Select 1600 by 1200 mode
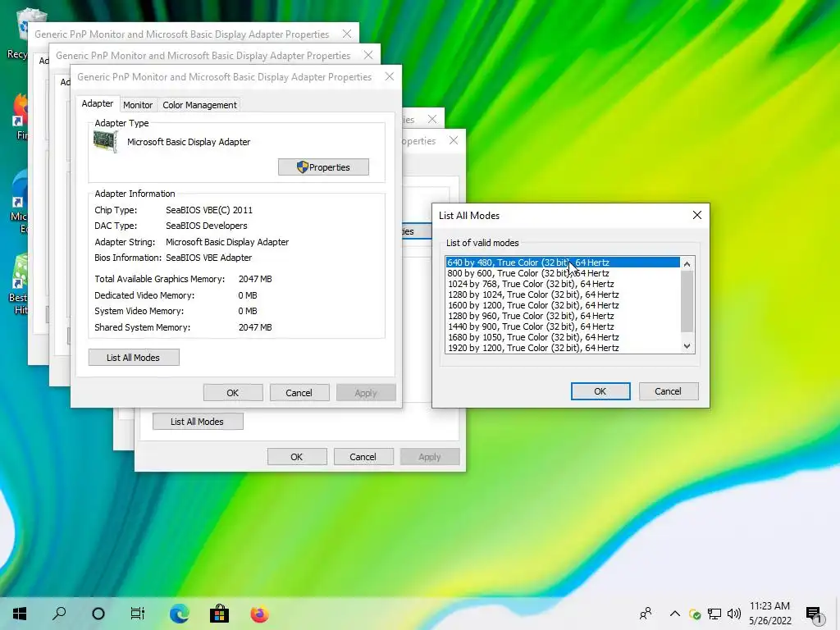 [563, 305]
